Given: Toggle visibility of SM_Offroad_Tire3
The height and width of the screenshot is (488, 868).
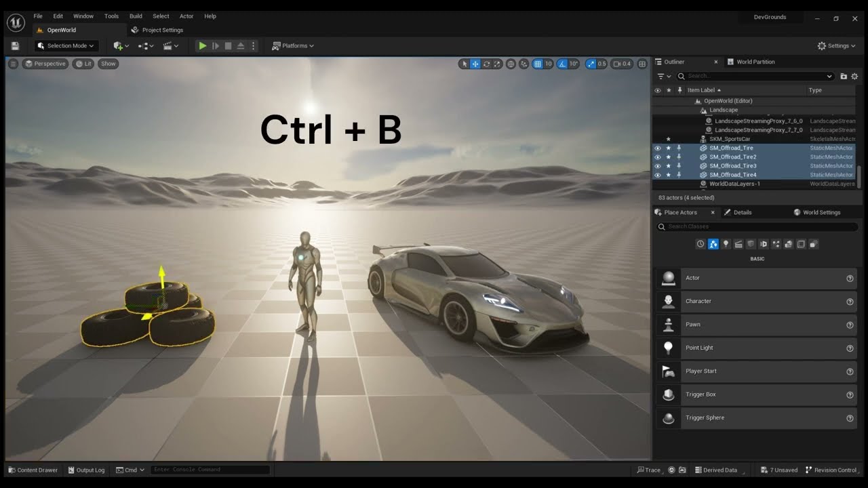Looking at the screenshot, I should coord(657,166).
